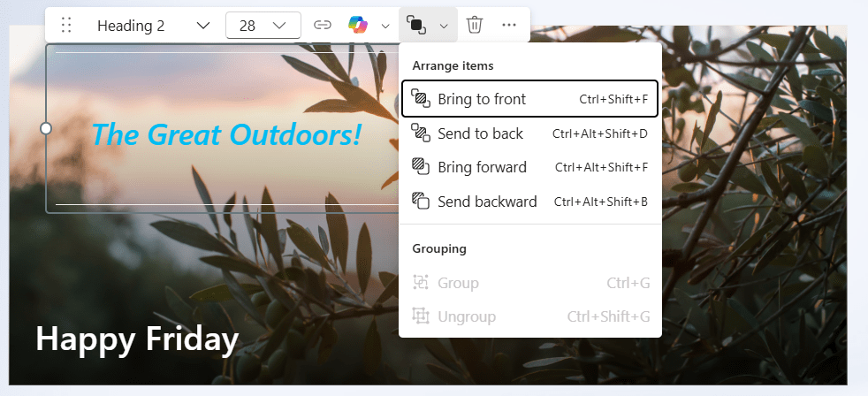Viewport: 868px width, 396px height.
Task: Click the left circular resize handle
Action: point(46,128)
